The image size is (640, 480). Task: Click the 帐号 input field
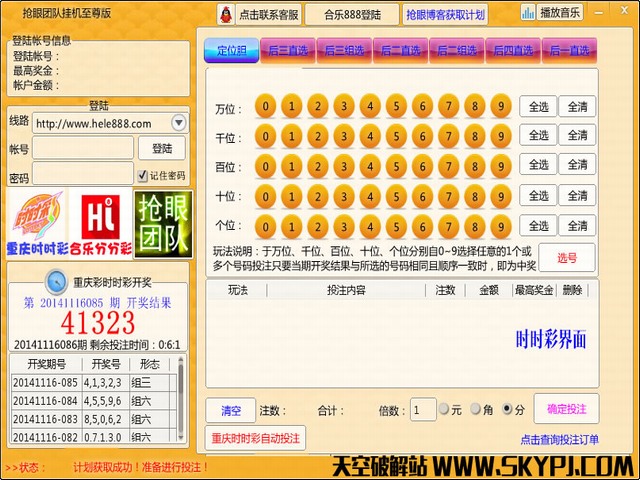pyautogui.click(x=83, y=148)
